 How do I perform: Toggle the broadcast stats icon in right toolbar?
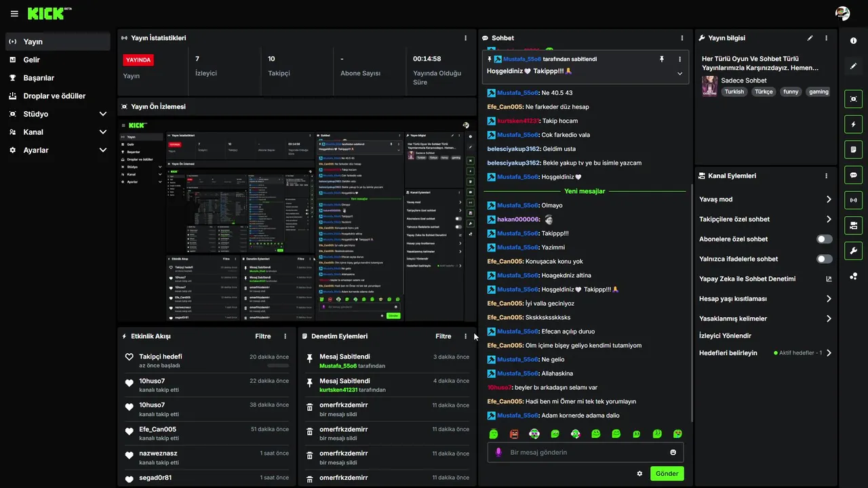click(x=853, y=200)
